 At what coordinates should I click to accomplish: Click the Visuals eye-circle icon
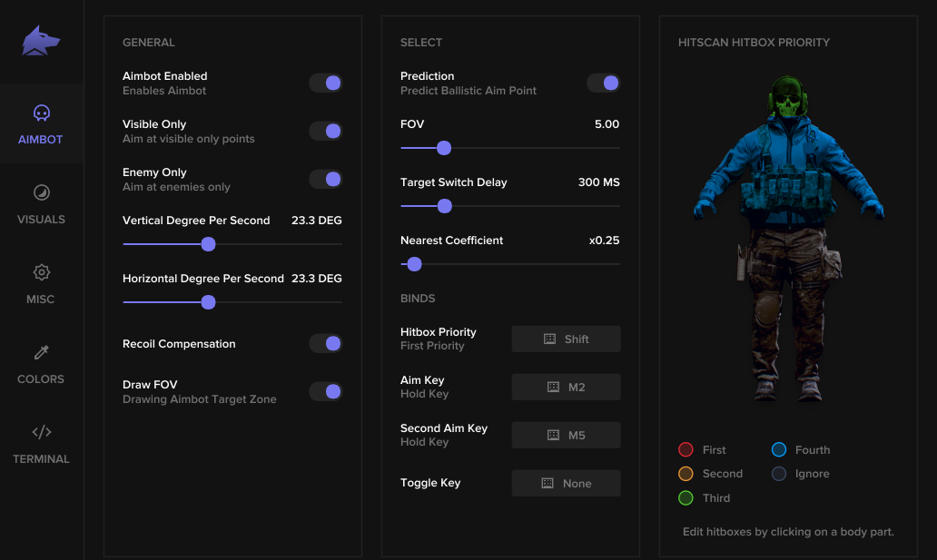coord(41,192)
